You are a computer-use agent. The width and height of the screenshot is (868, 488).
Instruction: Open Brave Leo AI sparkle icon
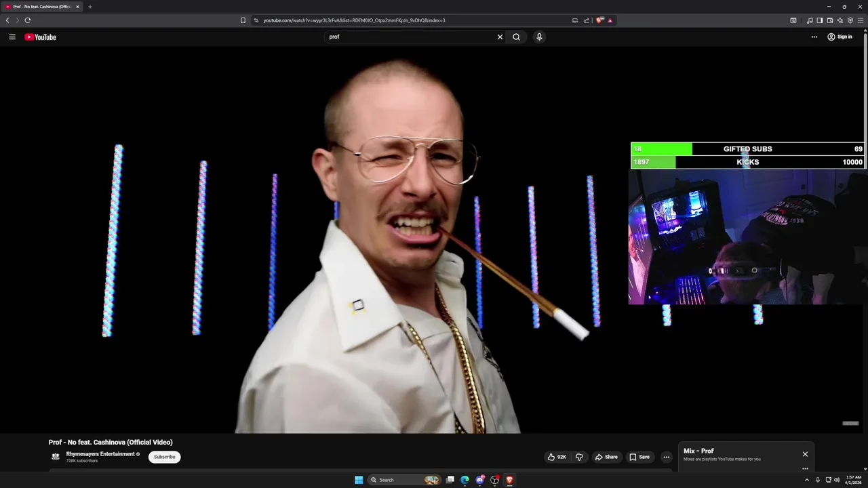click(x=840, y=20)
